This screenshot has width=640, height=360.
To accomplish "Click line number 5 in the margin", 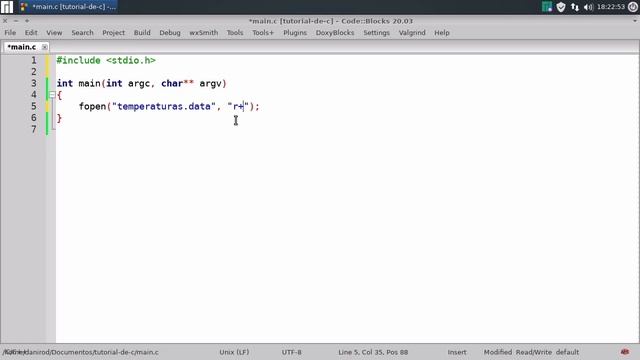I will 34,106.
